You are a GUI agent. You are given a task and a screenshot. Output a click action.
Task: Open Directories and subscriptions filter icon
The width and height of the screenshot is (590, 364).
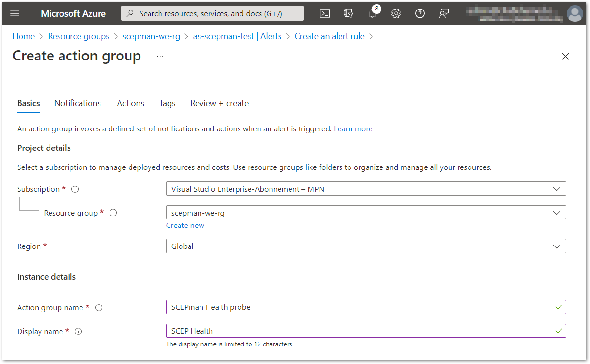coord(349,13)
